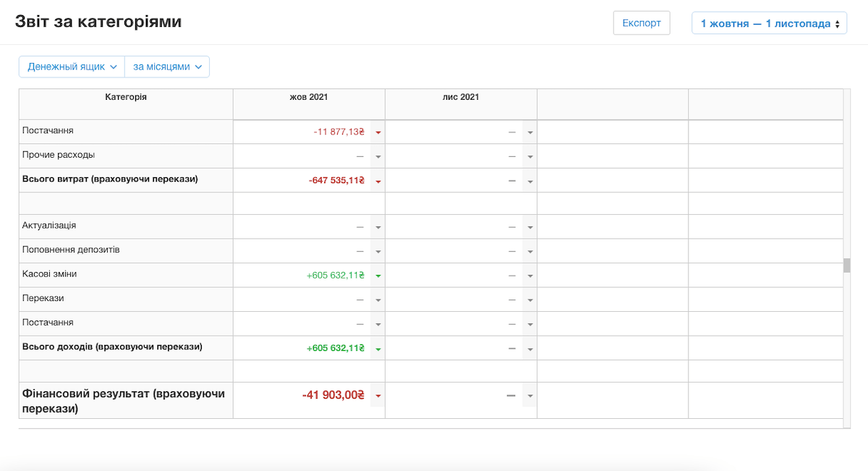Open the Денежный ящик dropdown

pos(72,67)
